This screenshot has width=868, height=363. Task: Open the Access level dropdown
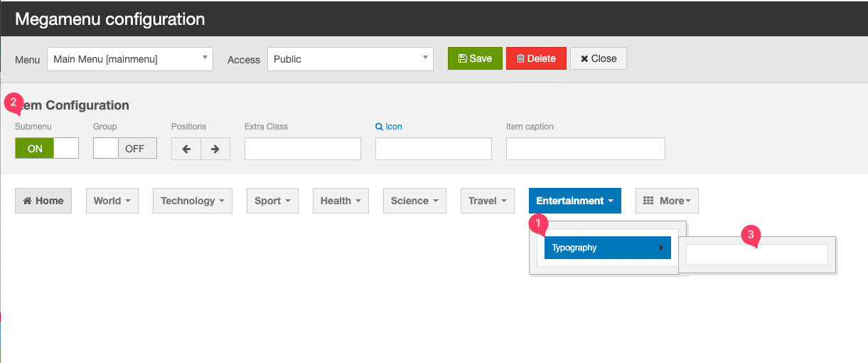point(350,59)
